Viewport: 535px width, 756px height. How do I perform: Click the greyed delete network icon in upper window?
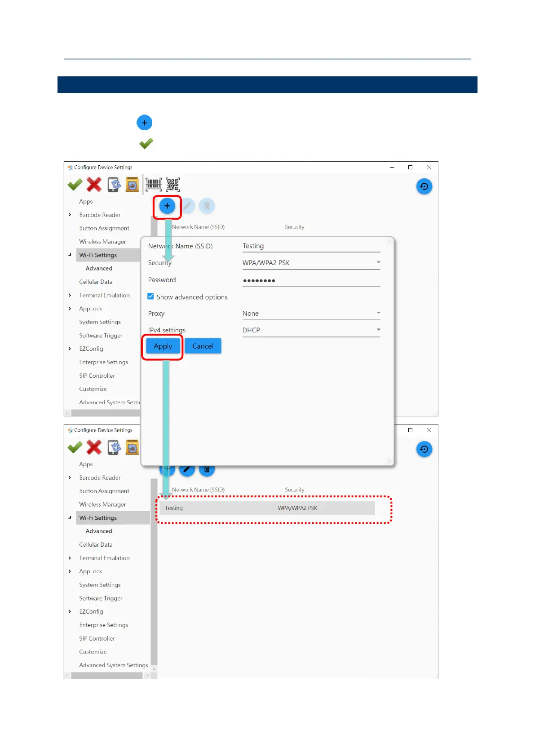coord(207,206)
